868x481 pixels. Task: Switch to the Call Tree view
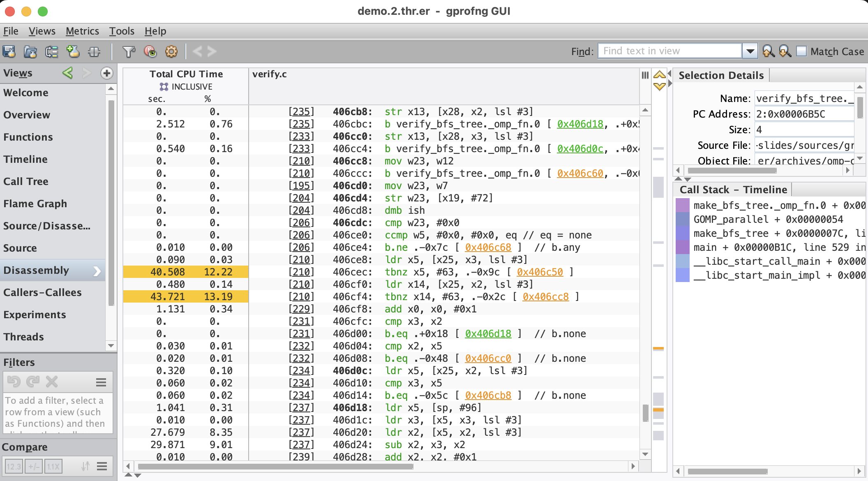tap(26, 181)
